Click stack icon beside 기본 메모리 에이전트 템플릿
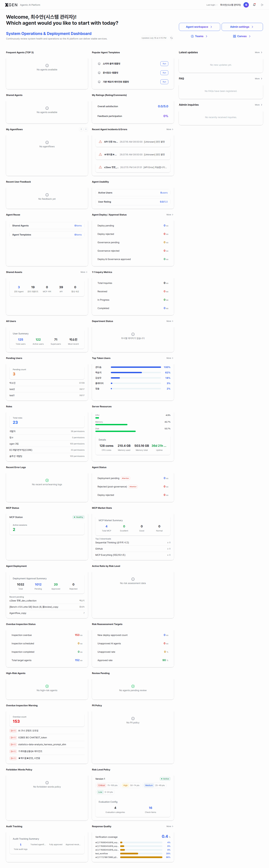 coord(99,82)
